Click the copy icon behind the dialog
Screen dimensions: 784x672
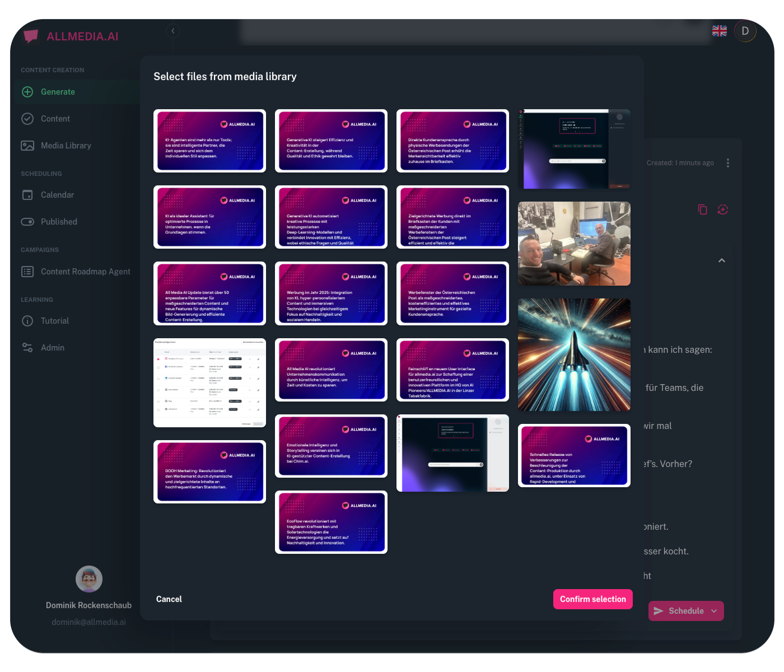click(702, 209)
